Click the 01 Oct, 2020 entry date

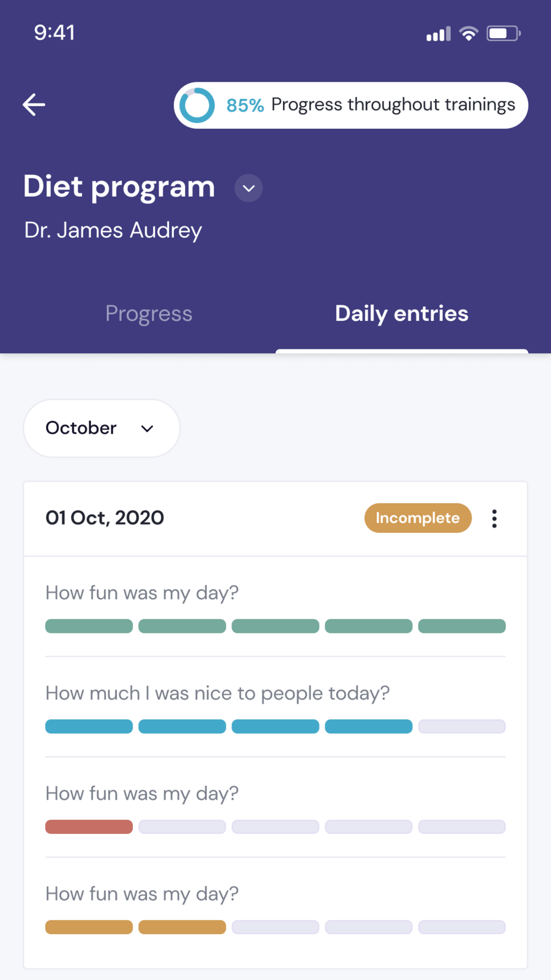click(105, 518)
